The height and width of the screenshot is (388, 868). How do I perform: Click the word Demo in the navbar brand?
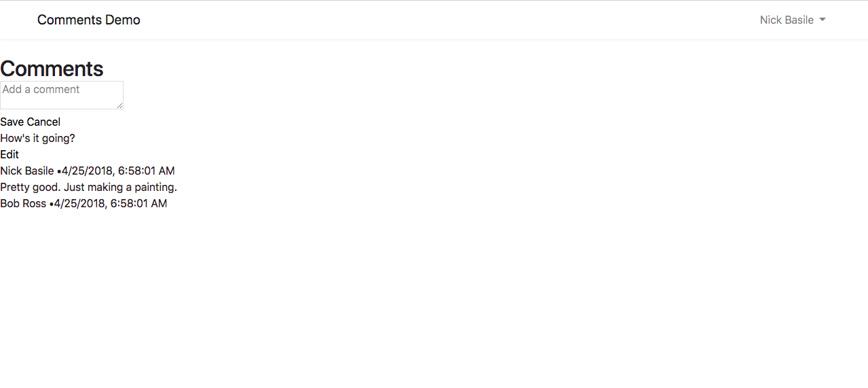coord(123,20)
